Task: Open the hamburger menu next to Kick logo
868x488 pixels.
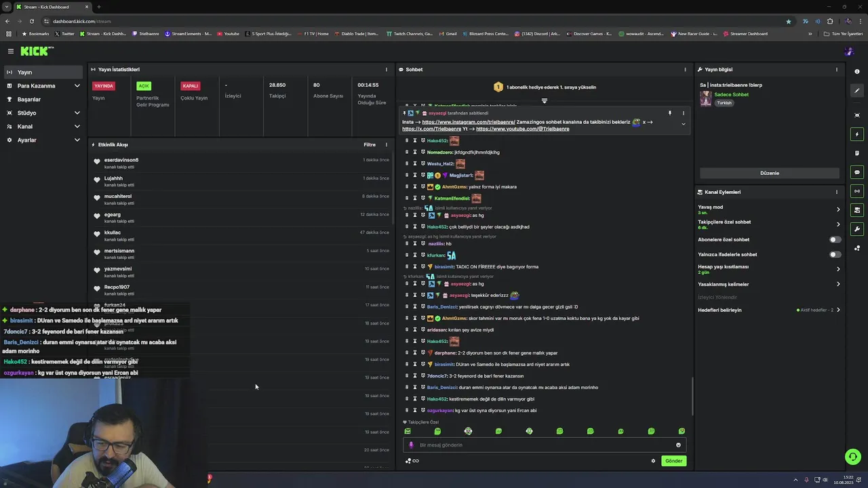Action: 10,51
